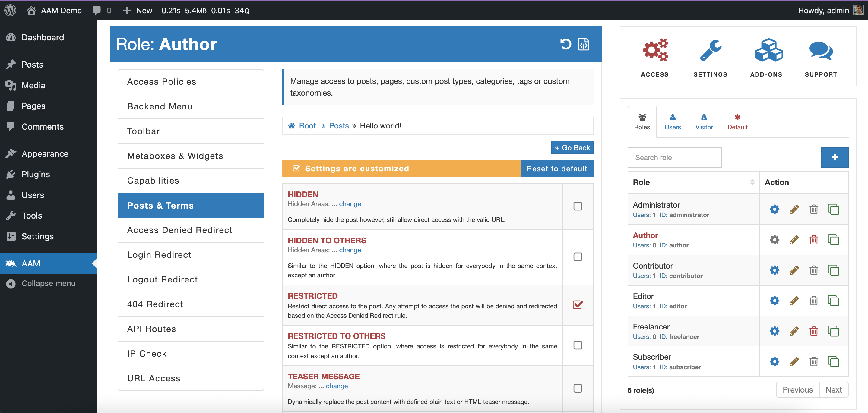The width and height of the screenshot is (868, 413).
Task: Click the clone icon for Administrator role
Action: (x=833, y=209)
